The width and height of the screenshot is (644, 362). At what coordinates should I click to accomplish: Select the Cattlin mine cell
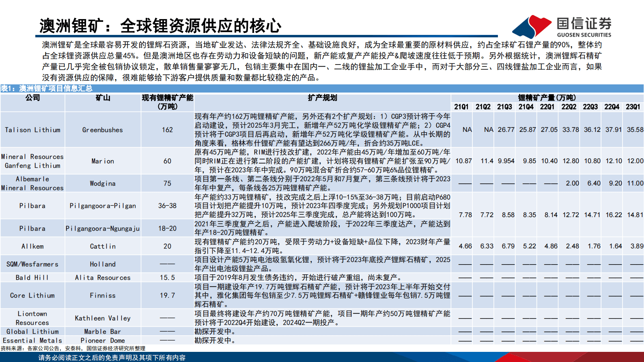click(103, 246)
